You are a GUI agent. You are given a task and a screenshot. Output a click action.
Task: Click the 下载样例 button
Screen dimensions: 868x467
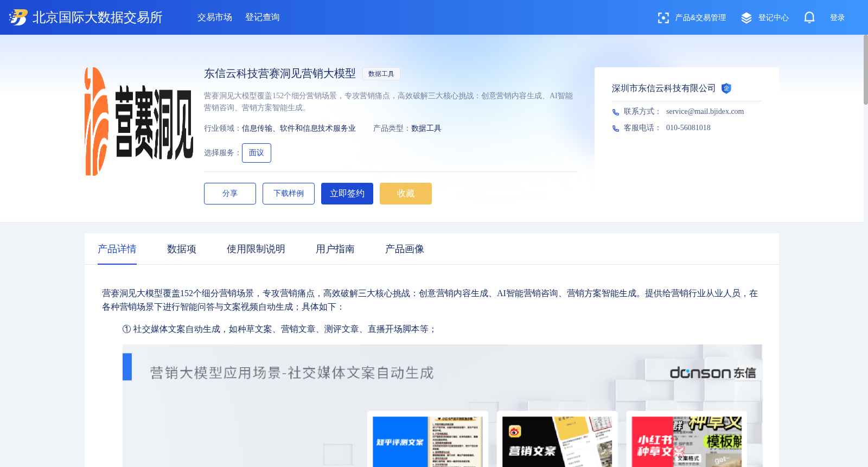tap(289, 194)
